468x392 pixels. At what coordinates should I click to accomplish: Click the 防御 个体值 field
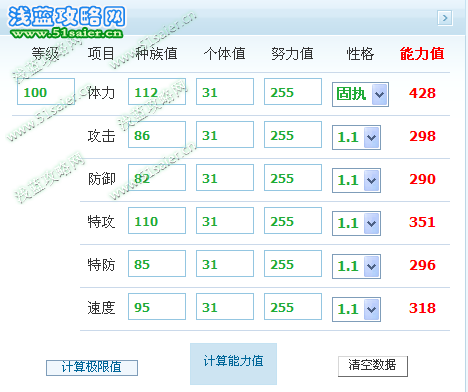tap(225, 178)
